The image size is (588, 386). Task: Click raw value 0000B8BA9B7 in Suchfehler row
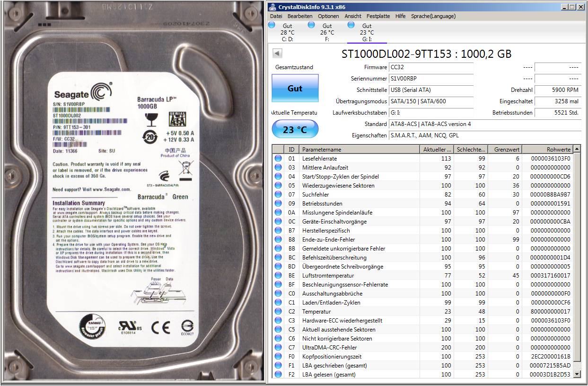[551, 194]
